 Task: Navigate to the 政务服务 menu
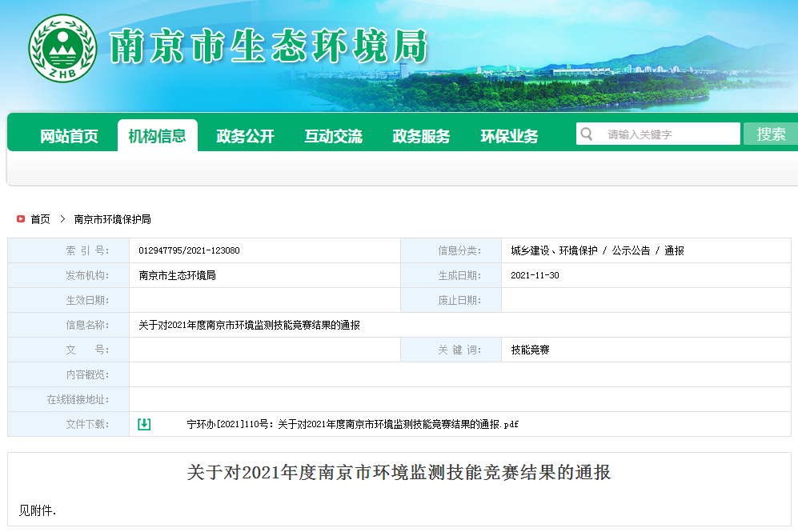pyautogui.click(x=421, y=137)
